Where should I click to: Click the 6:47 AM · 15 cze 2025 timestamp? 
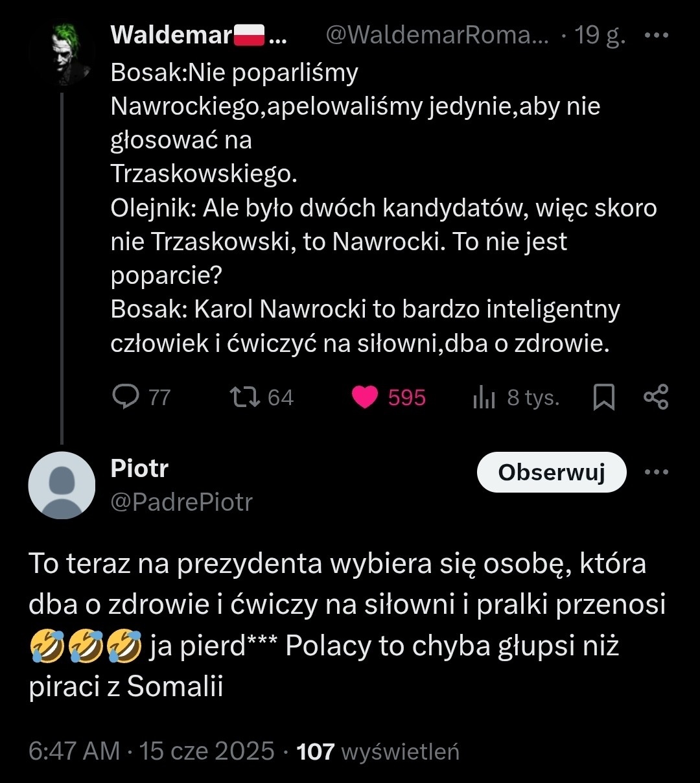152,751
